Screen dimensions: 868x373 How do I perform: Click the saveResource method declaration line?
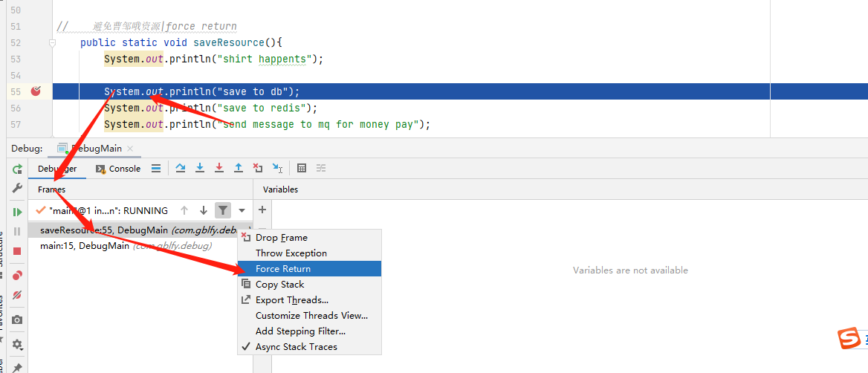coord(181,42)
